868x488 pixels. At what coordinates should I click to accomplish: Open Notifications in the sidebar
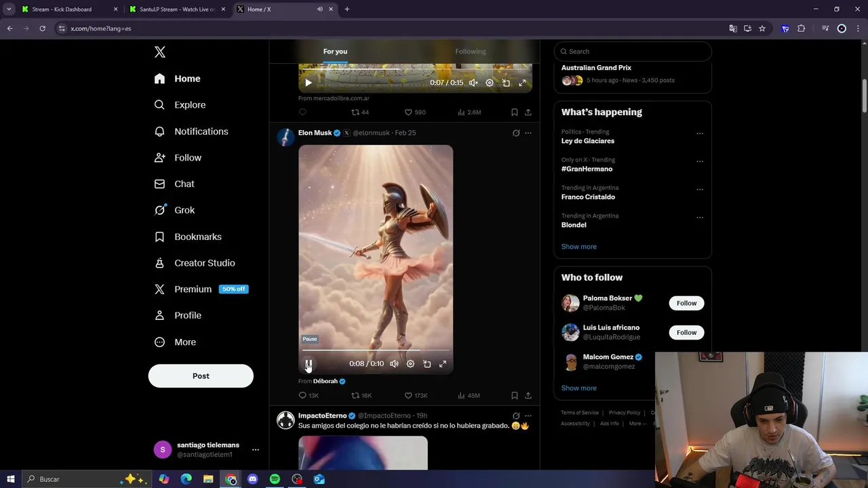coord(191,131)
